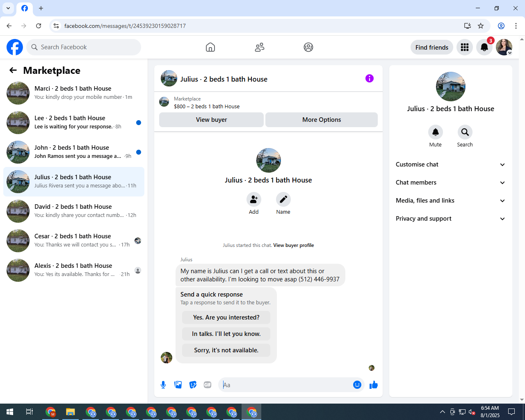This screenshot has width=525, height=420.
Task: Click the View buyer button
Action: tap(211, 120)
